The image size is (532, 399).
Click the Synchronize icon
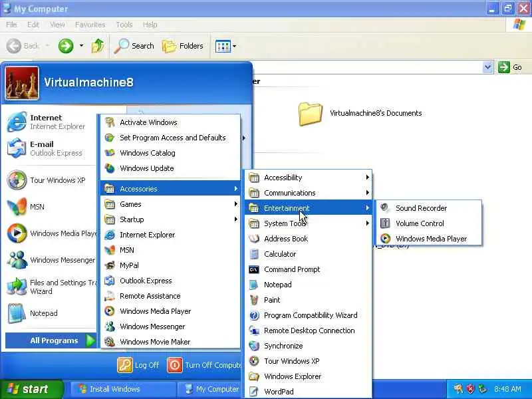(254, 346)
